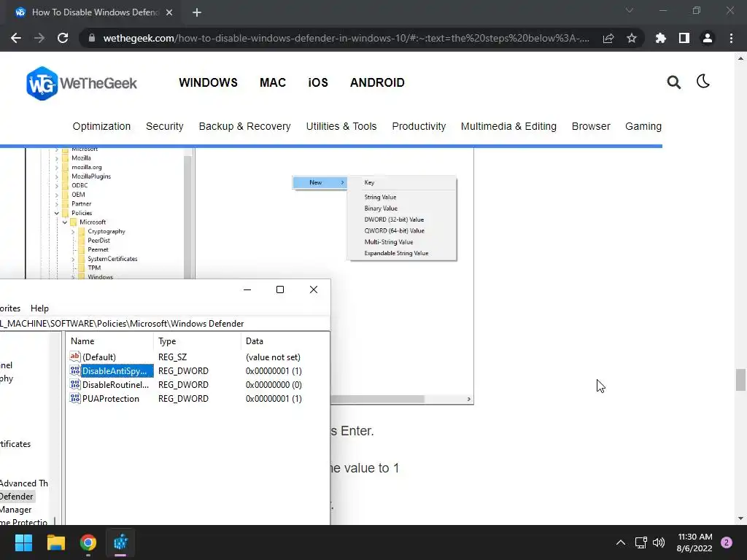The height and width of the screenshot is (560, 747).
Task: Click the REG_SZ type cell
Action: point(172,357)
